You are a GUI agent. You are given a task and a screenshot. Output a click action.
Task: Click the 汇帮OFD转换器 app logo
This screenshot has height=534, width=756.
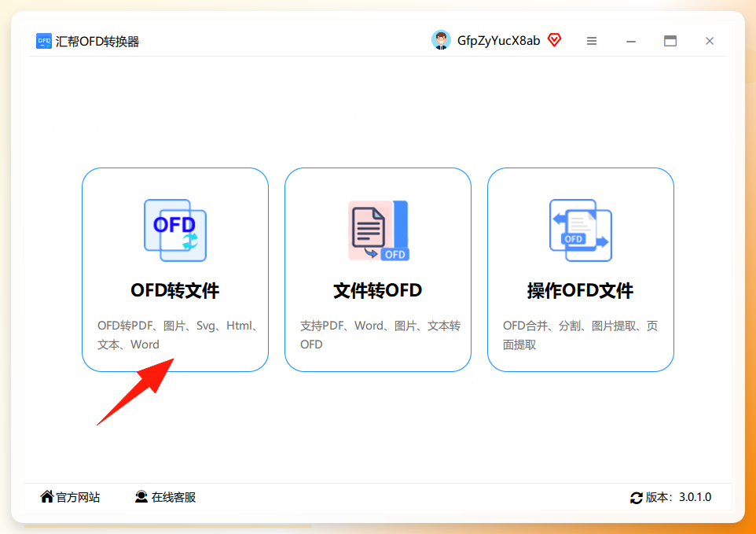click(x=44, y=41)
